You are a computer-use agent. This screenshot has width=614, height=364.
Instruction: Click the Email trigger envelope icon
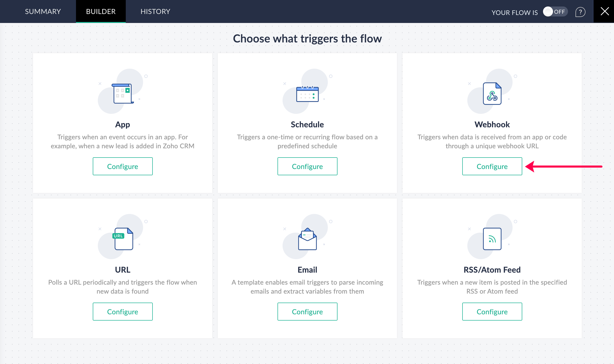click(307, 239)
